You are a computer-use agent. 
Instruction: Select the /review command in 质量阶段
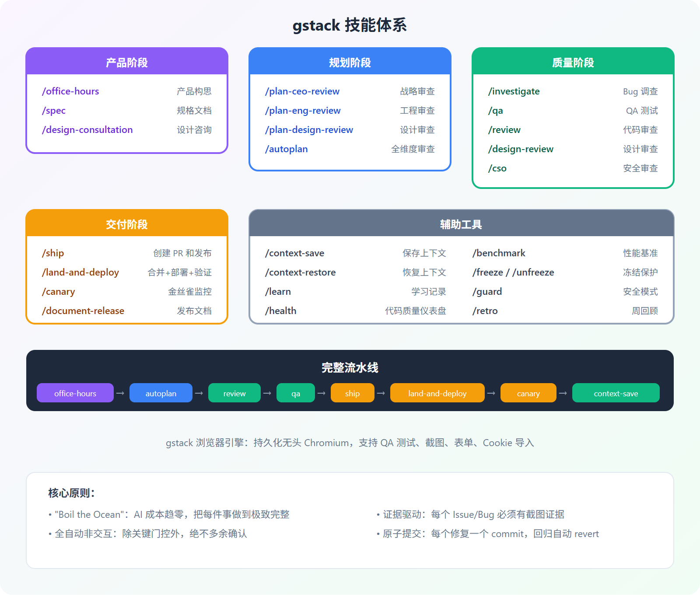click(x=504, y=129)
